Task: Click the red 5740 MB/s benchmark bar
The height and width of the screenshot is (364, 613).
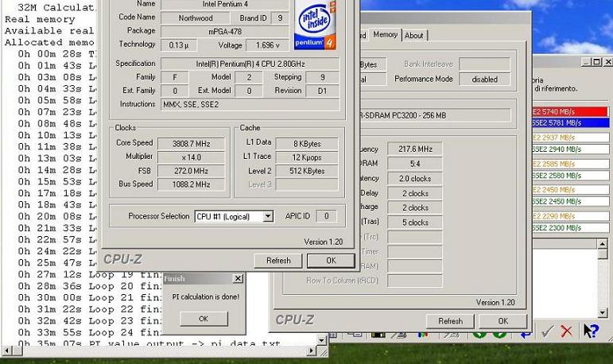Action: (570, 112)
